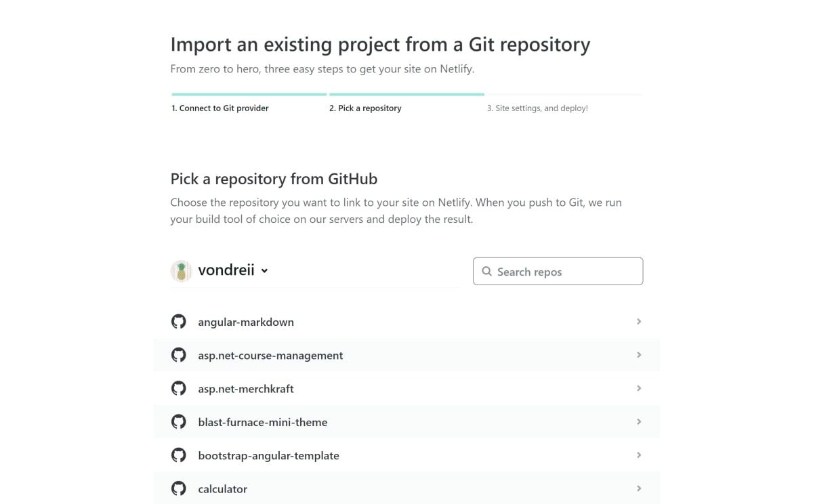Select the Site settings and deploy step

[537, 108]
